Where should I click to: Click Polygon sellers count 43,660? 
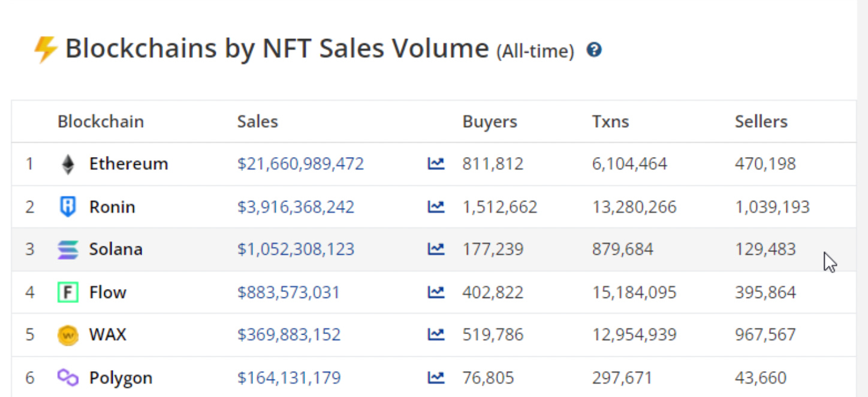761,378
